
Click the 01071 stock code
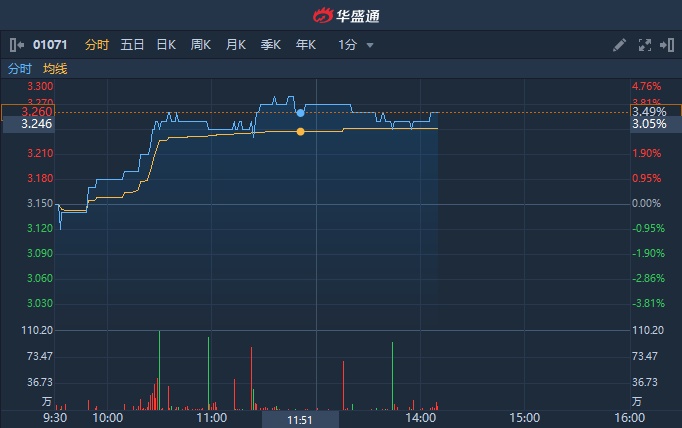coord(51,45)
